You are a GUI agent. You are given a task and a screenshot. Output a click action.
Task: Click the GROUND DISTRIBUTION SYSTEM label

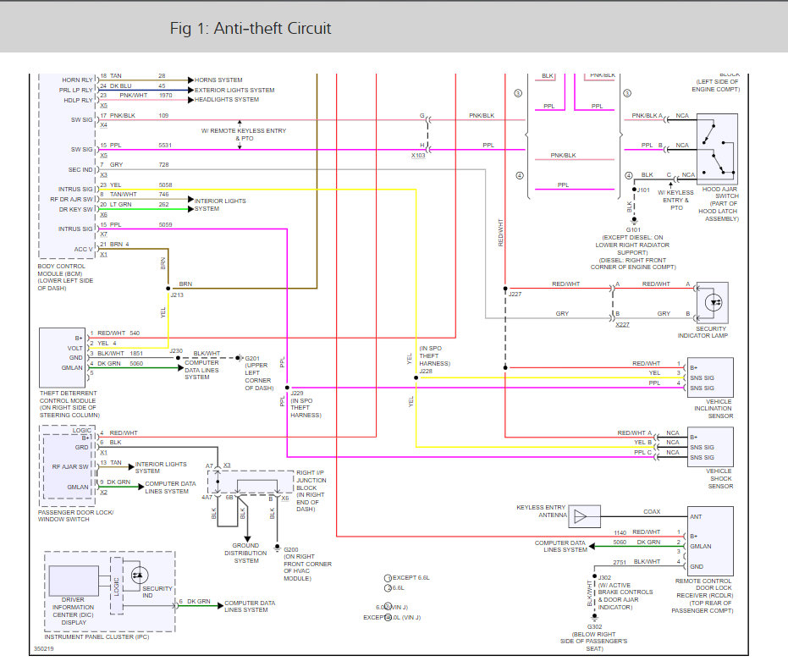coord(245,553)
